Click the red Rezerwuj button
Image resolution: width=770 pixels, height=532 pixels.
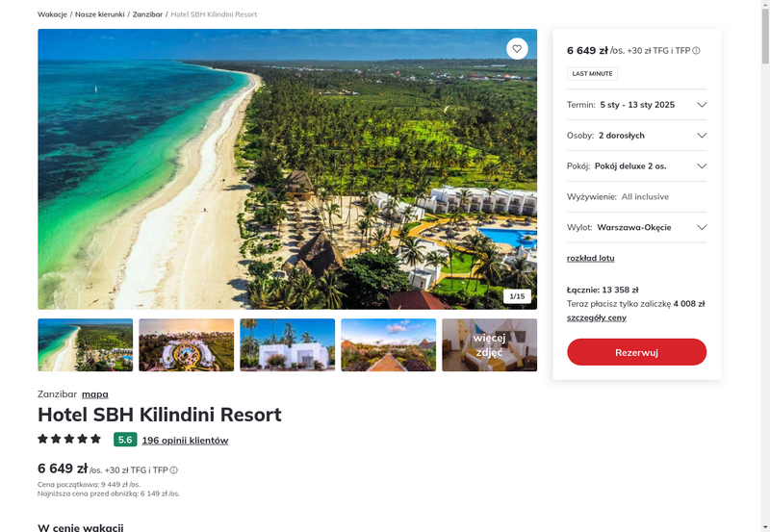(636, 352)
